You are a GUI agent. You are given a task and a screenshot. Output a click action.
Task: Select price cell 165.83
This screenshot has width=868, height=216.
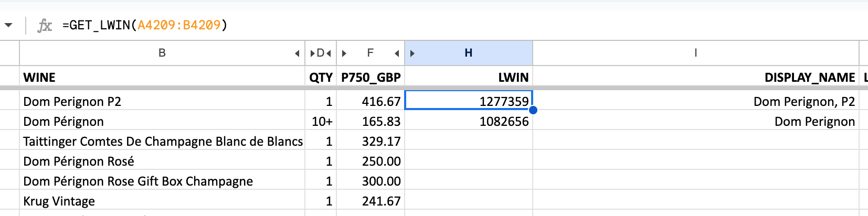371,121
